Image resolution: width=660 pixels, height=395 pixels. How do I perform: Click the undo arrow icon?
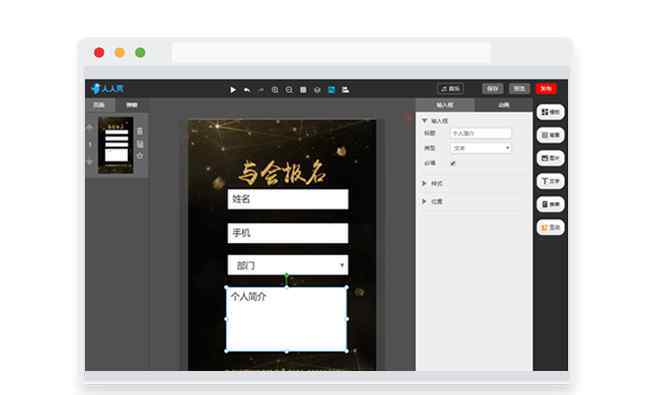(247, 90)
